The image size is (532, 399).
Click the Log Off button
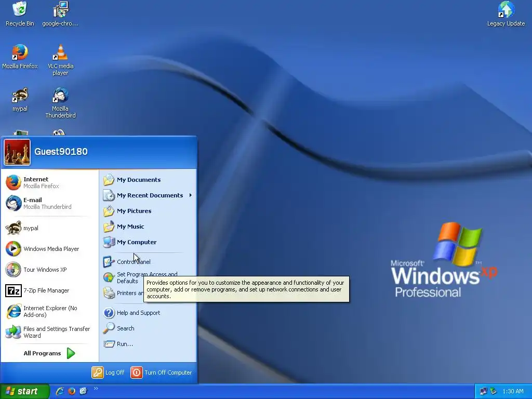coord(108,372)
